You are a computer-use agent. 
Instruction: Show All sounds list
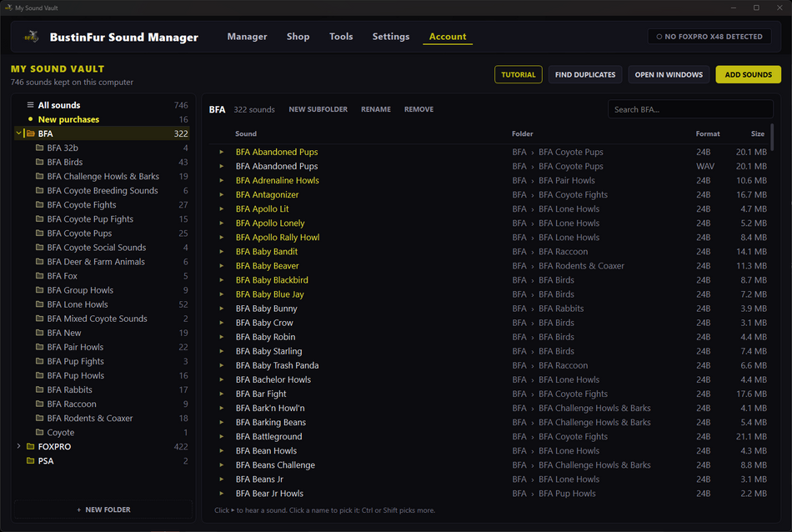[x=103, y=105]
